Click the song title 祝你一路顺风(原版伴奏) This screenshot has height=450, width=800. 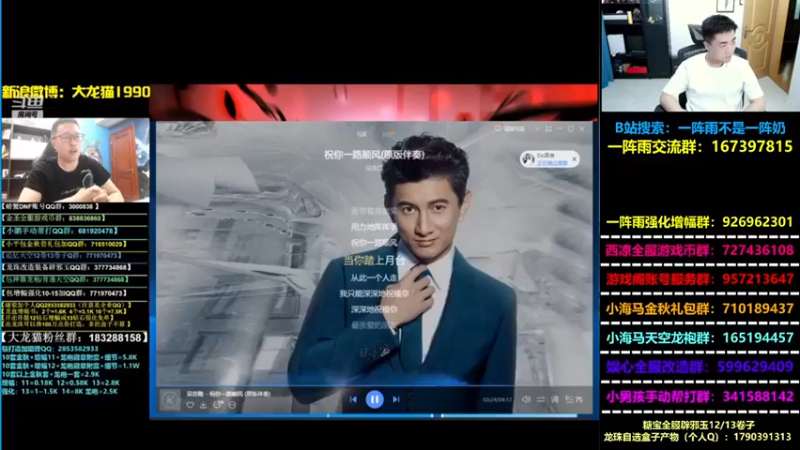pyautogui.click(x=374, y=154)
